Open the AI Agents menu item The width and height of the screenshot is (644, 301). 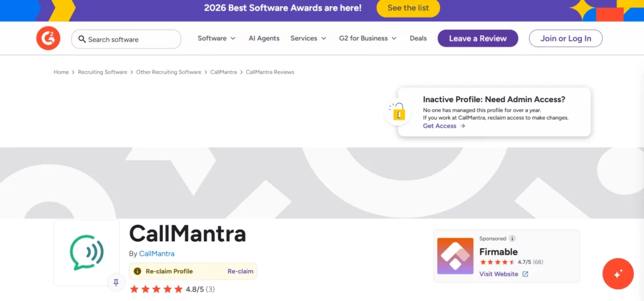(264, 38)
